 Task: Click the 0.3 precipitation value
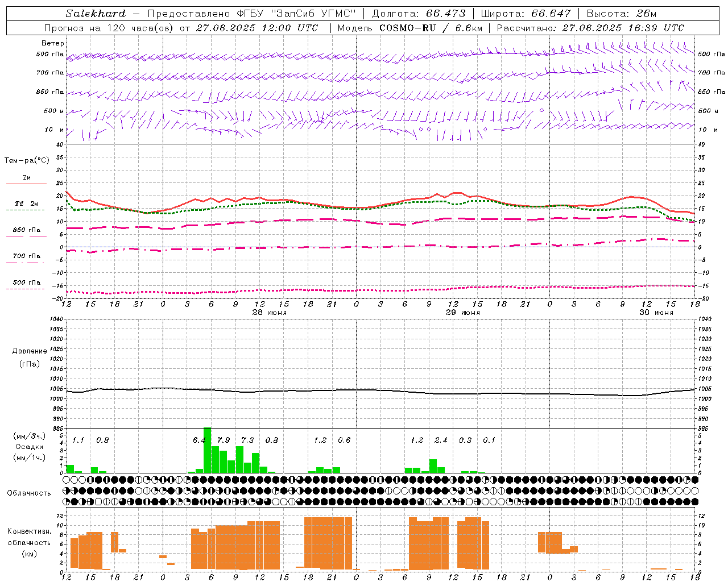(x=465, y=440)
